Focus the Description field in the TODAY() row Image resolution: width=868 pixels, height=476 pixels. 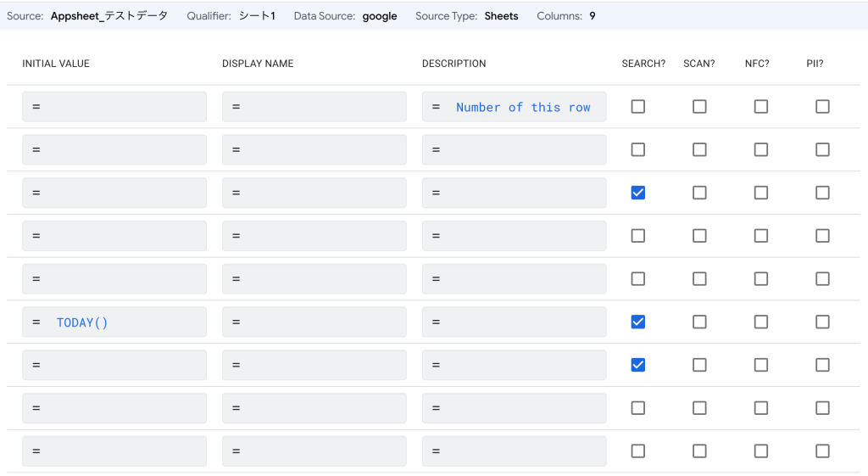(x=515, y=322)
